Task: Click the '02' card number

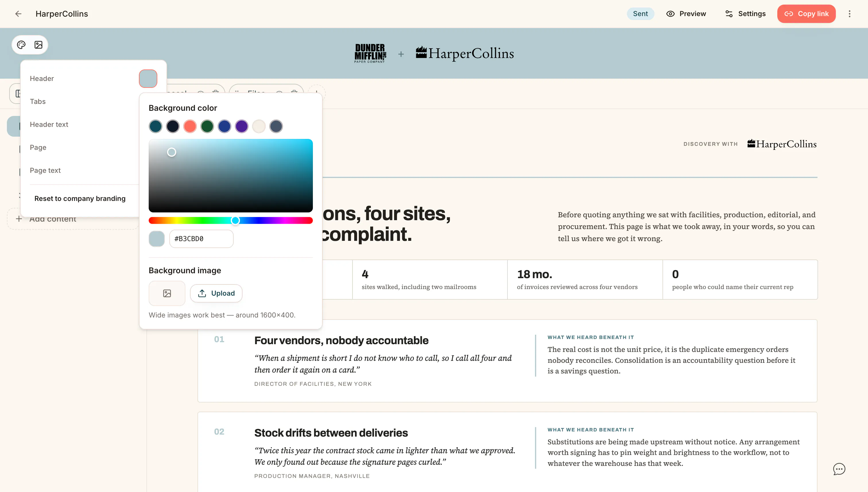Action: coord(219,432)
